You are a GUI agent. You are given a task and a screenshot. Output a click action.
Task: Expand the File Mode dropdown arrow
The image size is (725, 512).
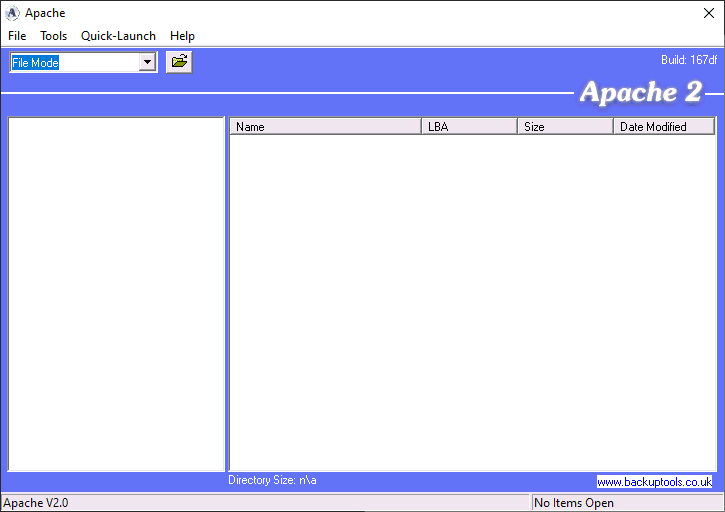tap(148, 62)
